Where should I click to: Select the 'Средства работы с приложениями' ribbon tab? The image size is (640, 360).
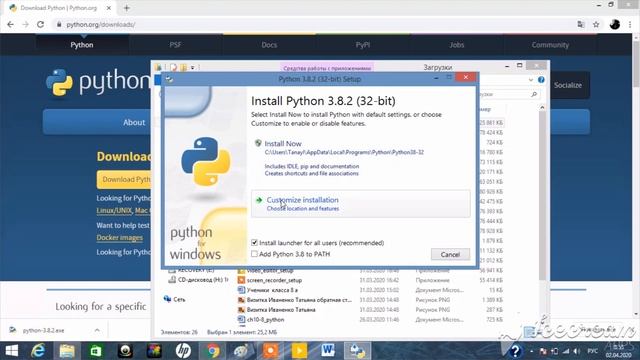pyautogui.click(x=327, y=68)
